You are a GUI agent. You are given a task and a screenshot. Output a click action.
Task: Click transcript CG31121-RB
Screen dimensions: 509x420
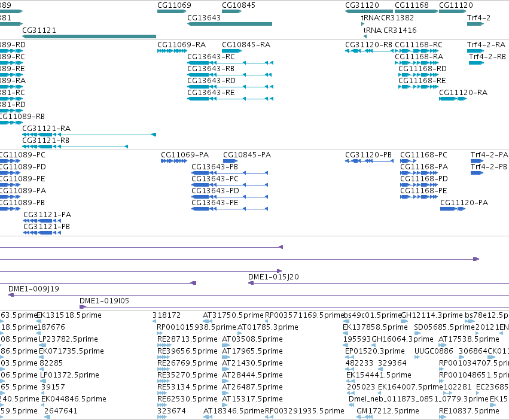(75, 147)
